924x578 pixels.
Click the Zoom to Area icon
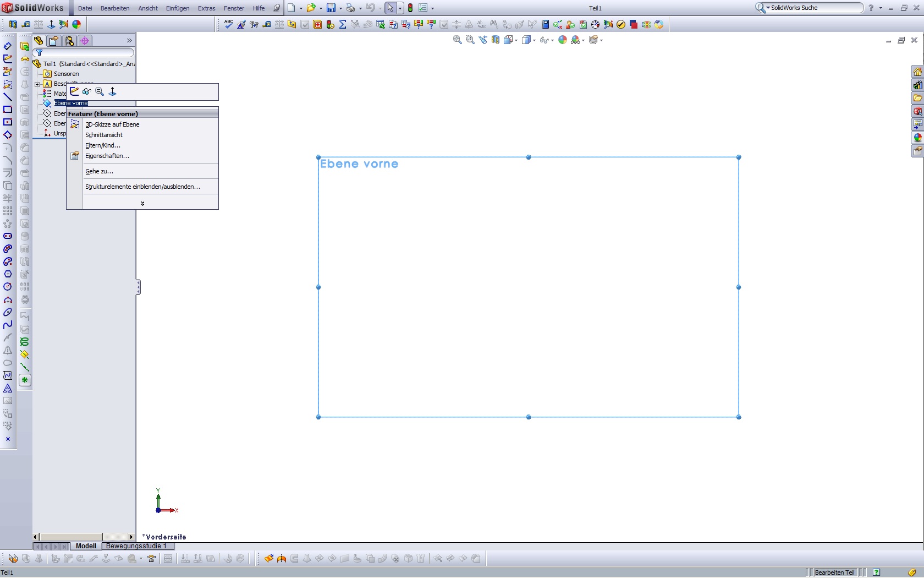[470, 40]
